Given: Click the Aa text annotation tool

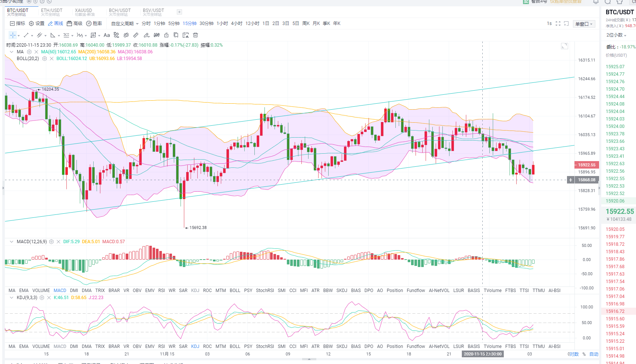Looking at the screenshot, I should click(107, 35).
